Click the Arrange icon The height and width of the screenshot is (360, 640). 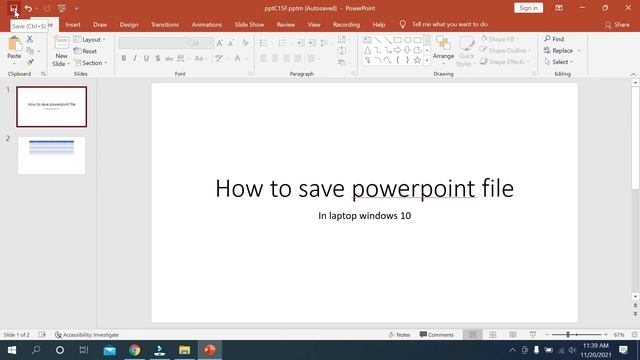pyautogui.click(x=443, y=48)
